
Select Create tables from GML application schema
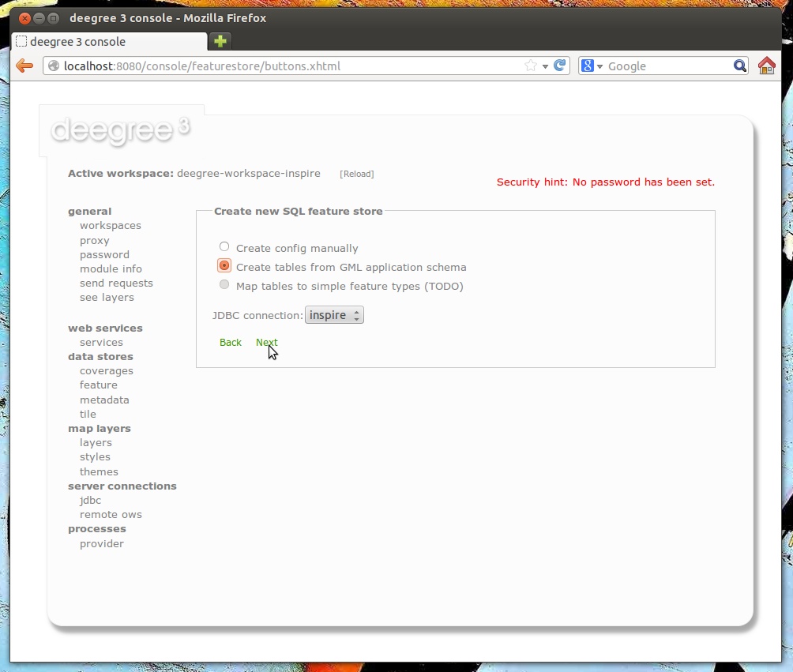[x=224, y=266]
